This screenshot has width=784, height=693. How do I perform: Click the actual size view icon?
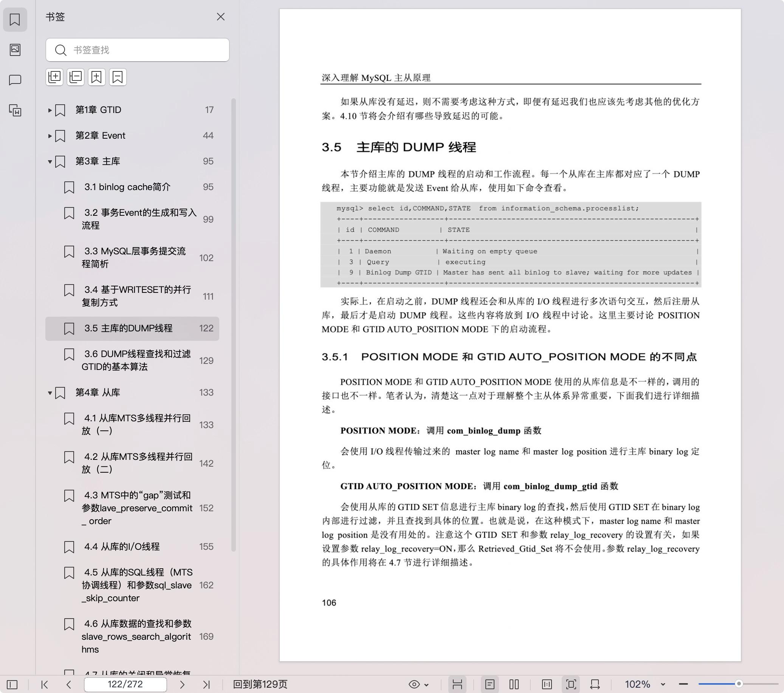(547, 684)
